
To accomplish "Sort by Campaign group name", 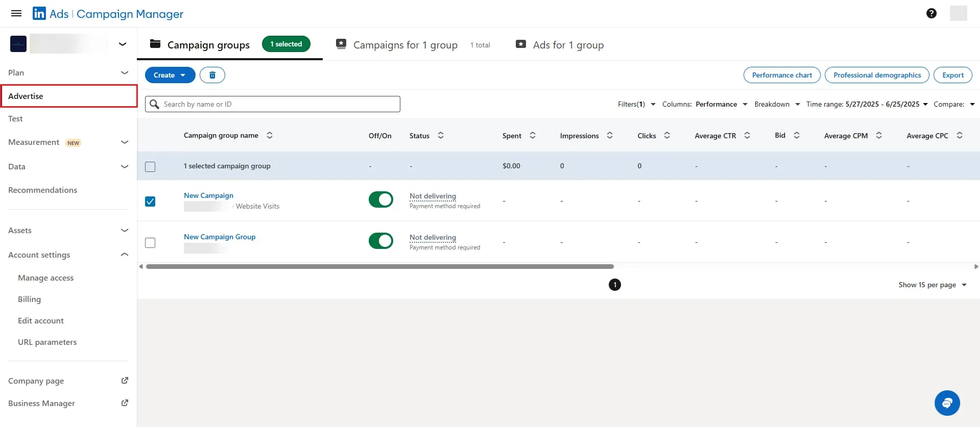I will tap(270, 135).
